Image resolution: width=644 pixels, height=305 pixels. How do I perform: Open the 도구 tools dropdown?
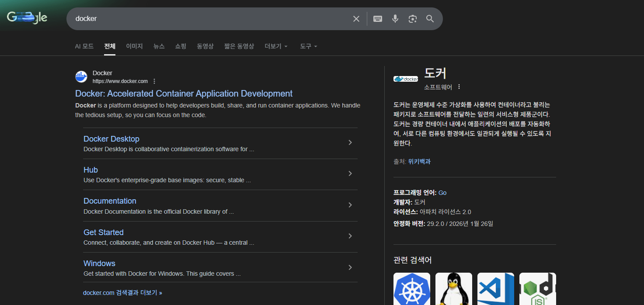point(308,46)
